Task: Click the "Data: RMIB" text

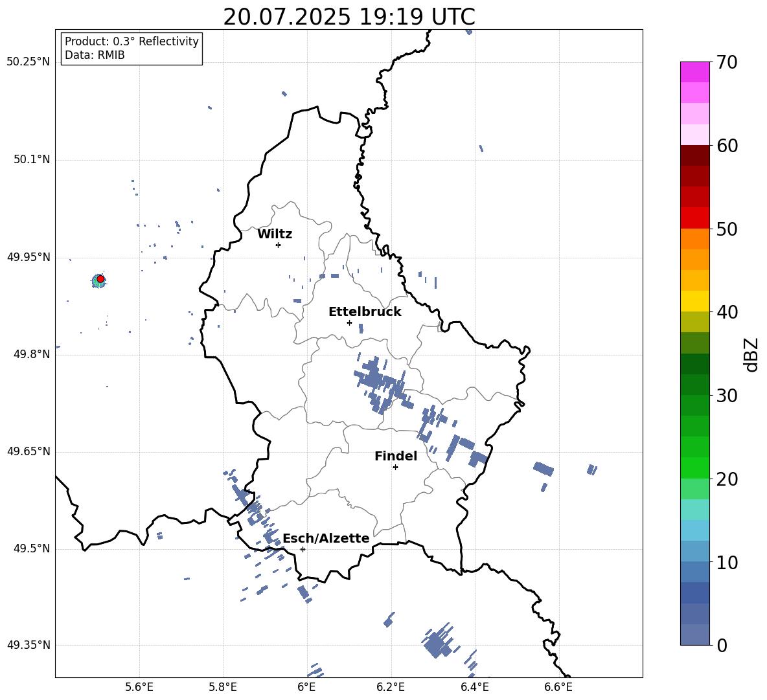Action: [95, 55]
